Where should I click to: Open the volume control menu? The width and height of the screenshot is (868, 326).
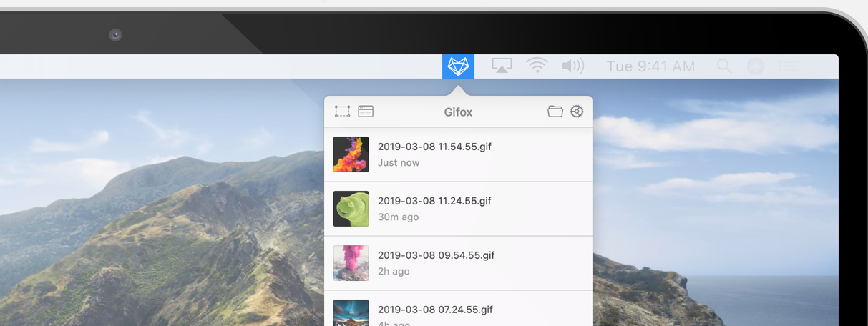[572, 66]
